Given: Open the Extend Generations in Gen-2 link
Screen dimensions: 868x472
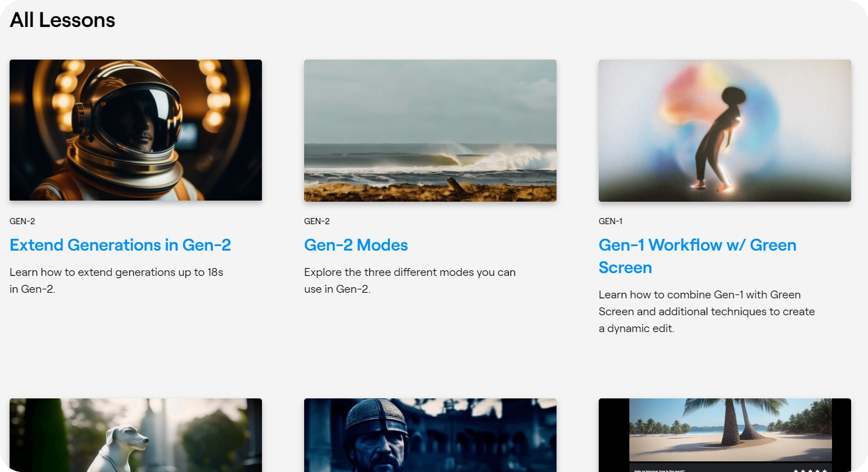Looking at the screenshot, I should tap(120, 245).
